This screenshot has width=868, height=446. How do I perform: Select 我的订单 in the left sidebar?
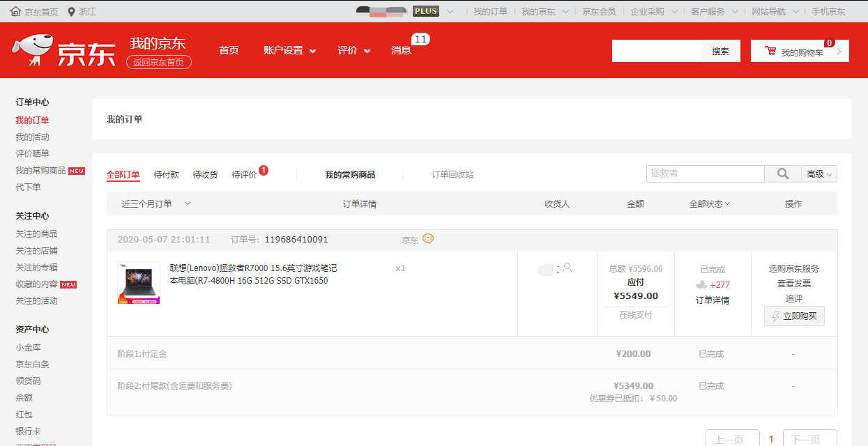pyautogui.click(x=33, y=121)
